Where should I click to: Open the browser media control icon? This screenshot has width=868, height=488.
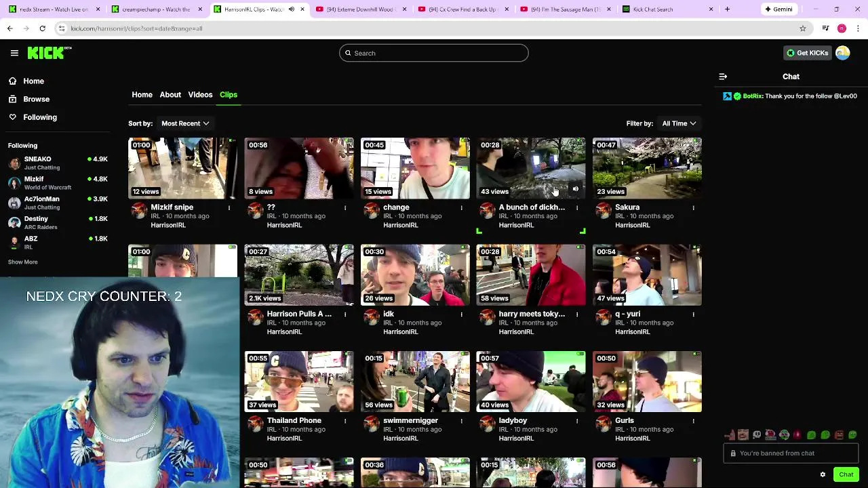tap(825, 28)
